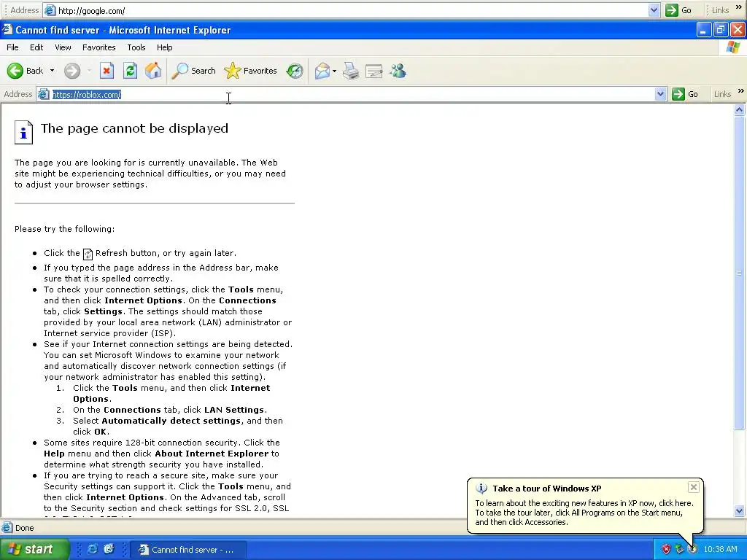Click the Done status bar text
The image size is (747, 560).
click(24, 528)
